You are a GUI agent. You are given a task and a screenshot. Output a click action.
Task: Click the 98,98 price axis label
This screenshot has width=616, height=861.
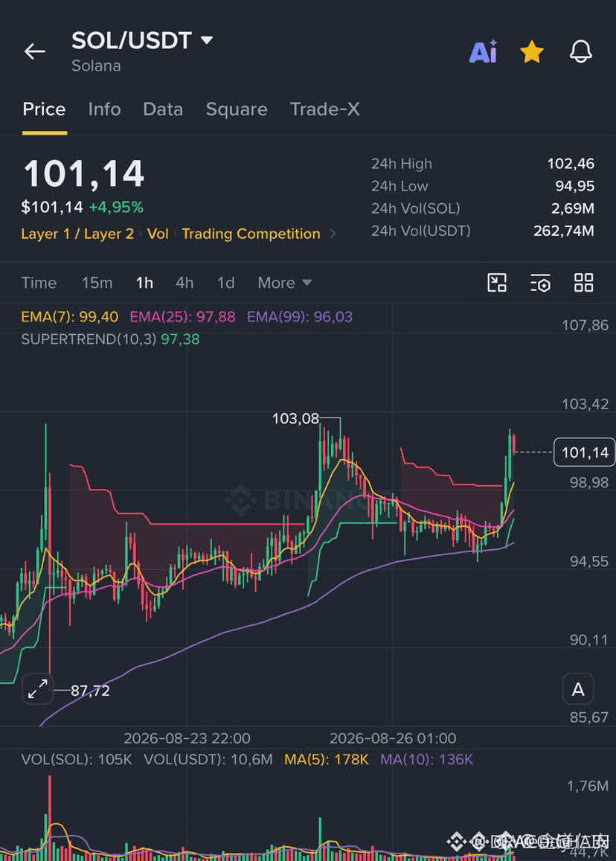tap(588, 483)
